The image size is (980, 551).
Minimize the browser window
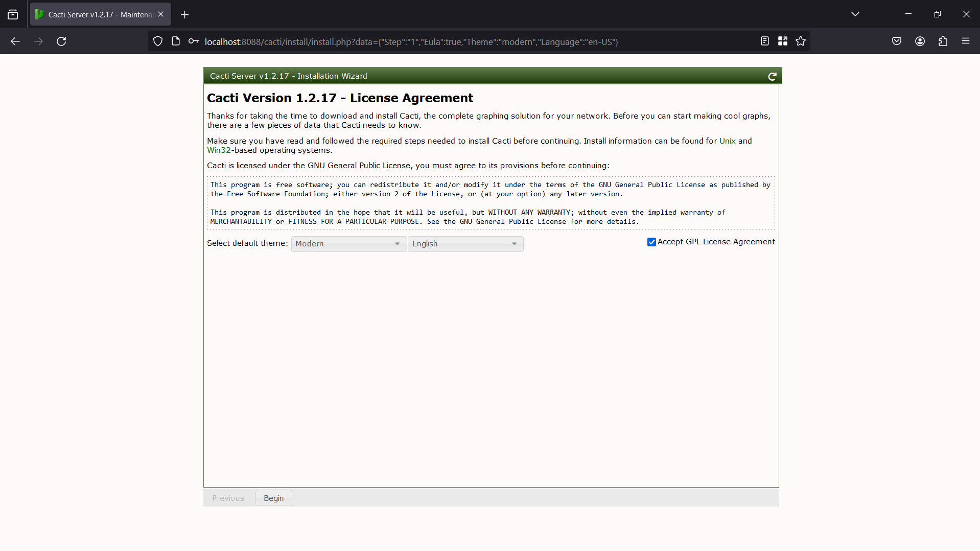(x=908, y=14)
